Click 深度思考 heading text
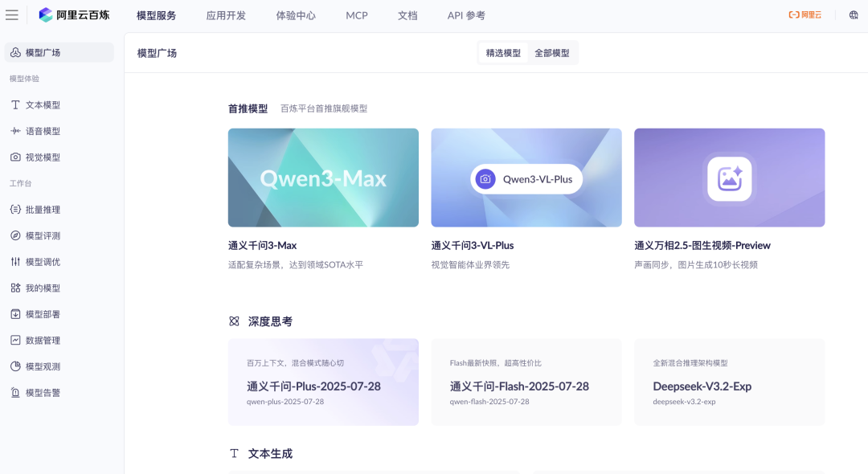 270,321
